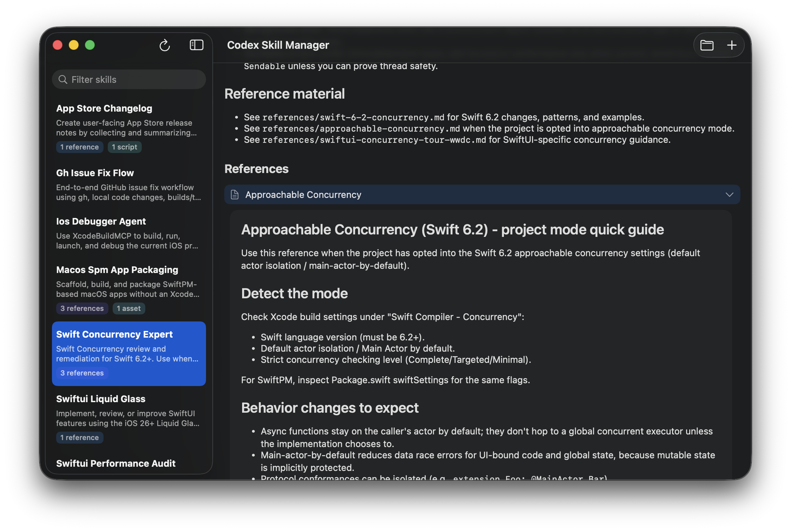Open the skills folder icon
Viewport: 791px width, 532px height.
[x=707, y=45]
